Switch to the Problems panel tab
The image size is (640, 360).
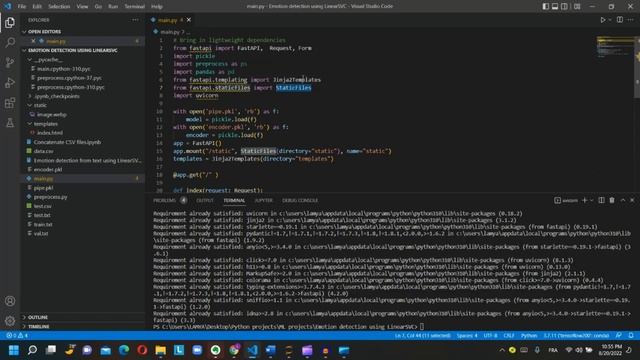click(165, 200)
